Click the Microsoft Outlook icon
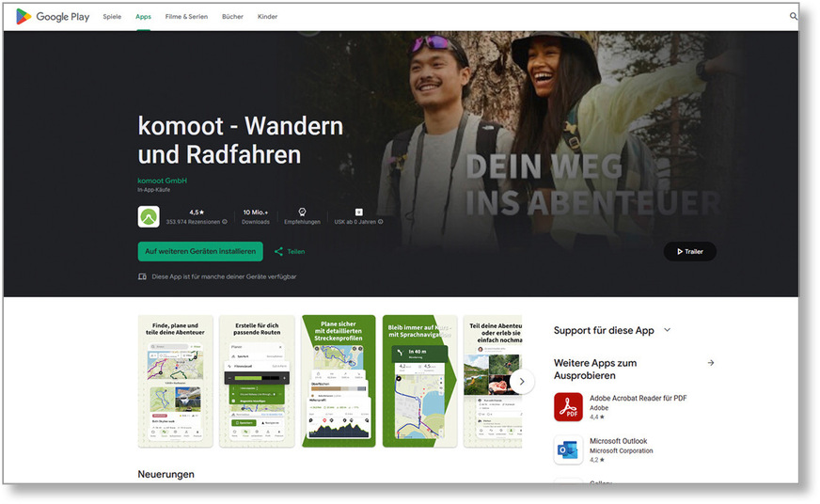The width and height of the screenshot is (820, 504). click(x=568, y=450)
